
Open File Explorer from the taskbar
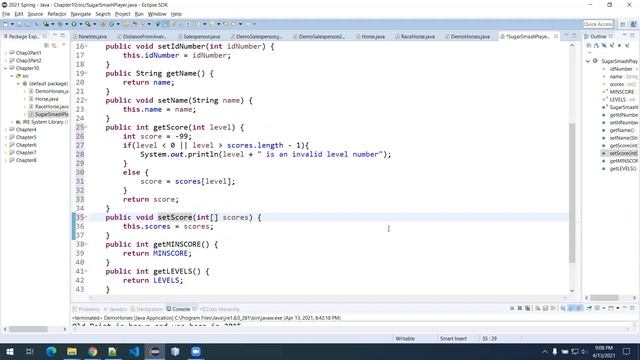(72, 351)
